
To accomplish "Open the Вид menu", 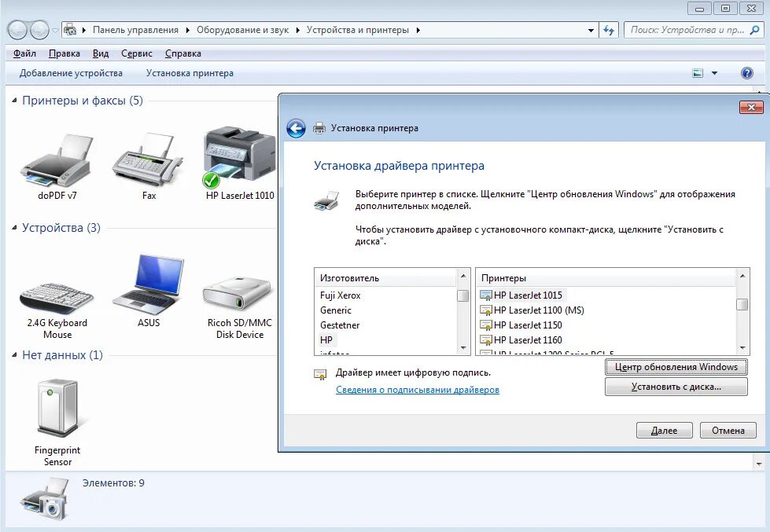I will 101,53.
